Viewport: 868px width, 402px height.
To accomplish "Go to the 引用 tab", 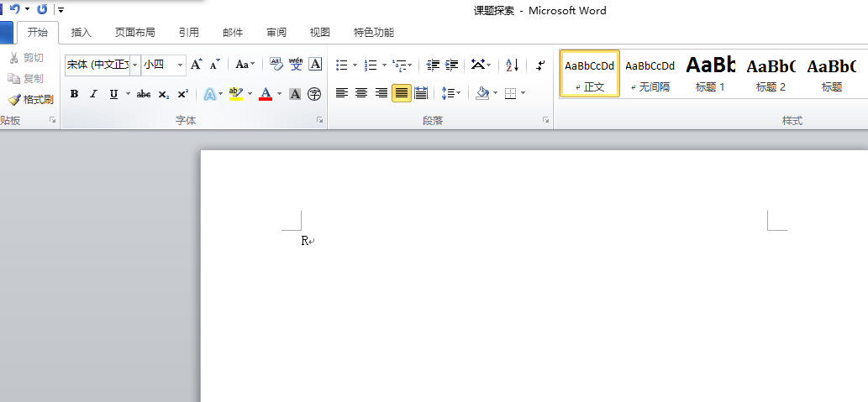I will coord(189,33).
